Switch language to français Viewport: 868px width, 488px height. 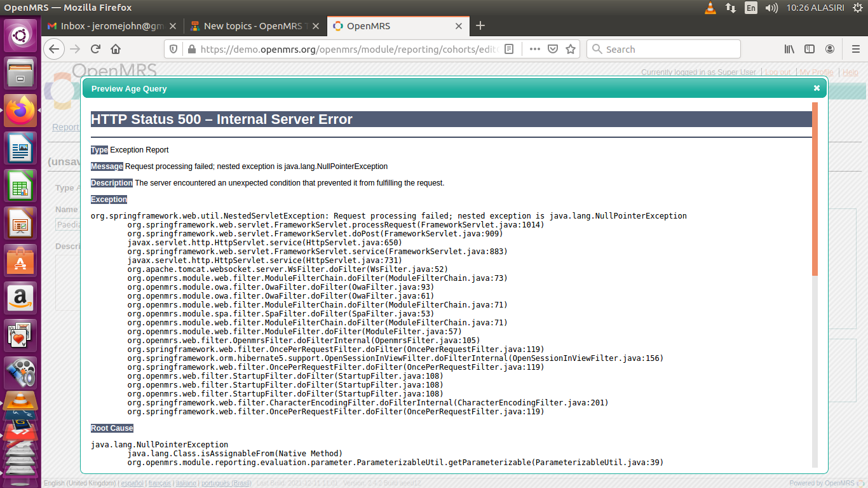159,483
